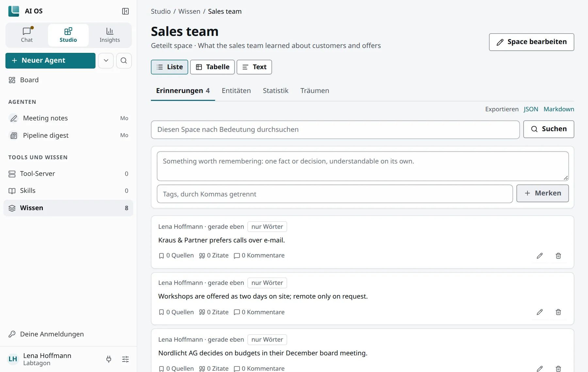Image resolution: width=588 pixels, height=372 pixels.
Task: Open comments on Kraus & Partner memory
Action: pos(259,256)
